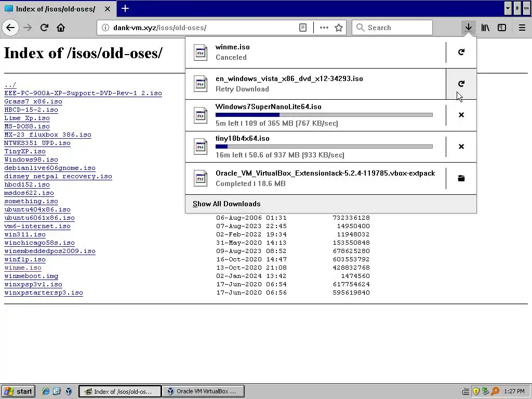Open the completed Oracle VirtualBox extpack entry
The height and width of the screenshot is (399, 532).
315,179
